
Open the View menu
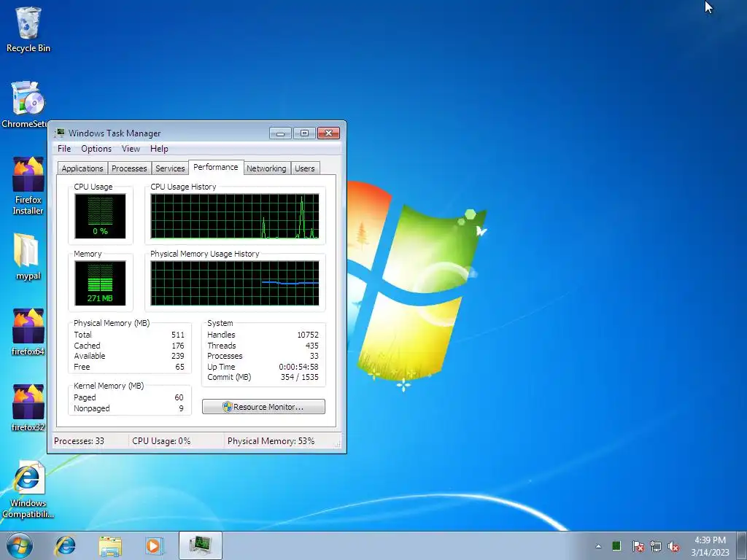tap(131, 149)
